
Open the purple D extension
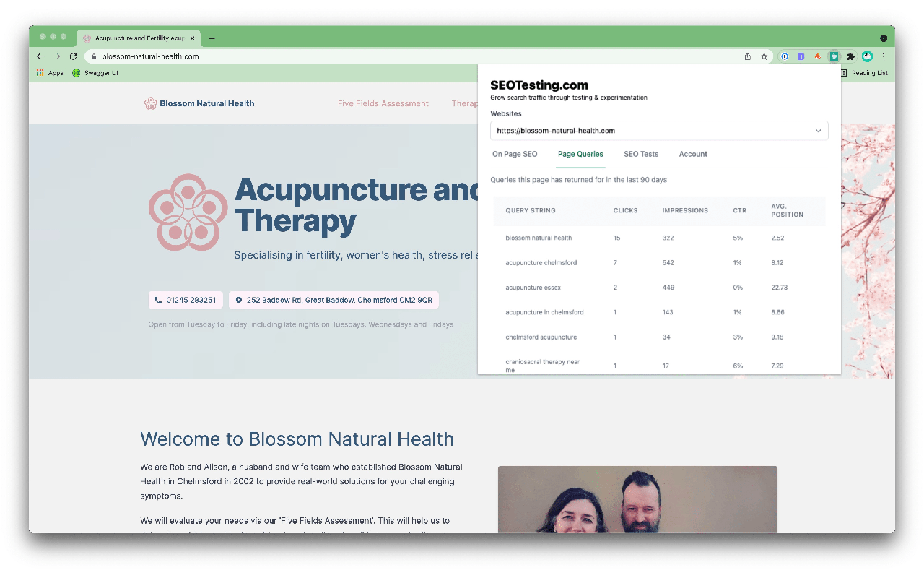coord(801,56)
